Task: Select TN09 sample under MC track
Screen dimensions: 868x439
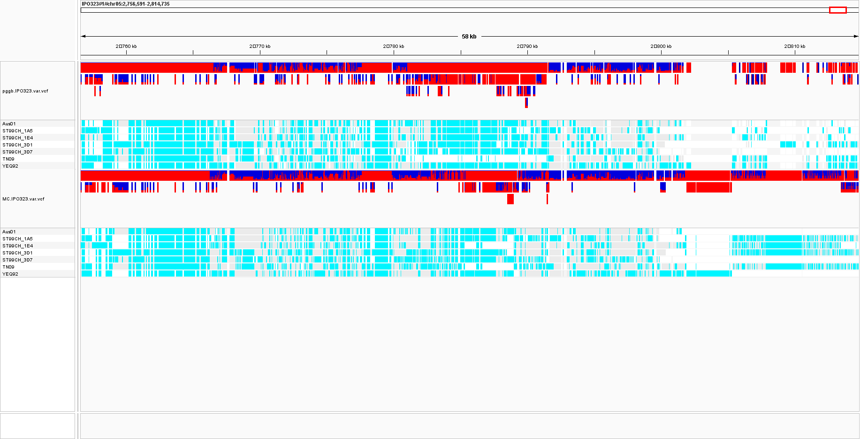Action: click(8, 267)
